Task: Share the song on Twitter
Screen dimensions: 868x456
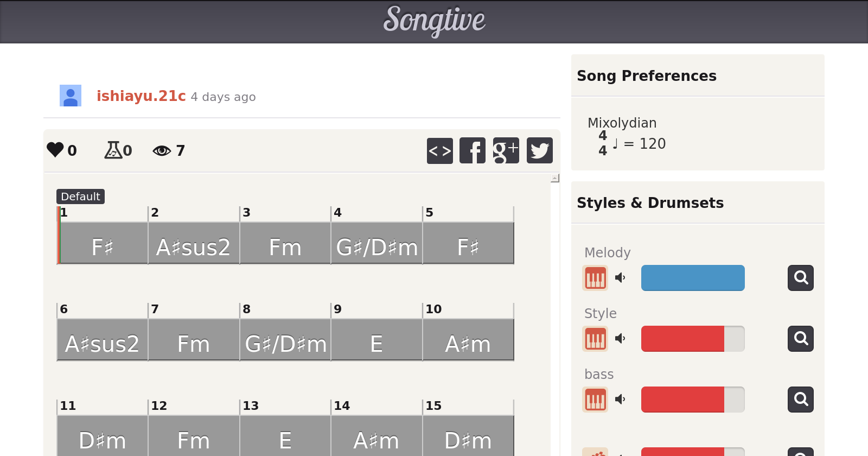Action: click(539, 150)
